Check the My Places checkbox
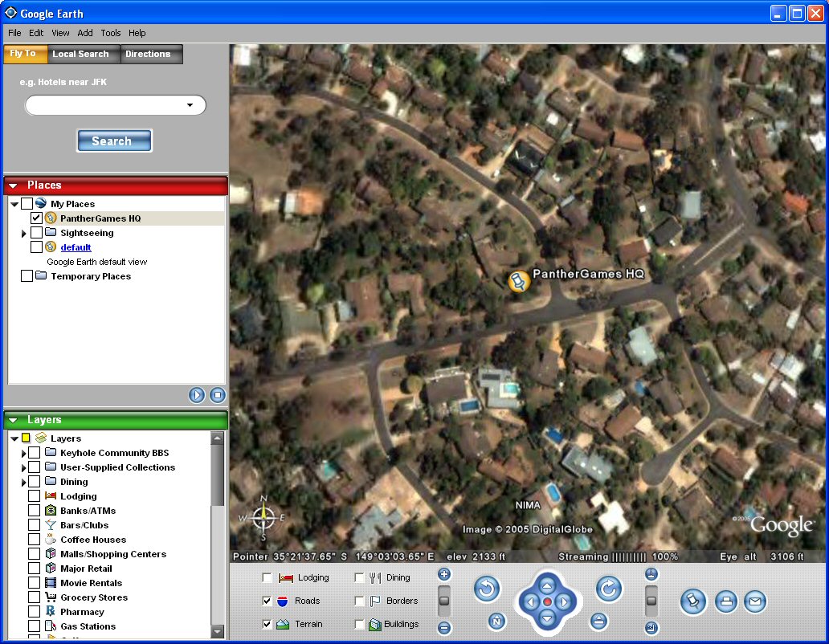The height and width of the screenshot is (644, 829). [27, 203]
